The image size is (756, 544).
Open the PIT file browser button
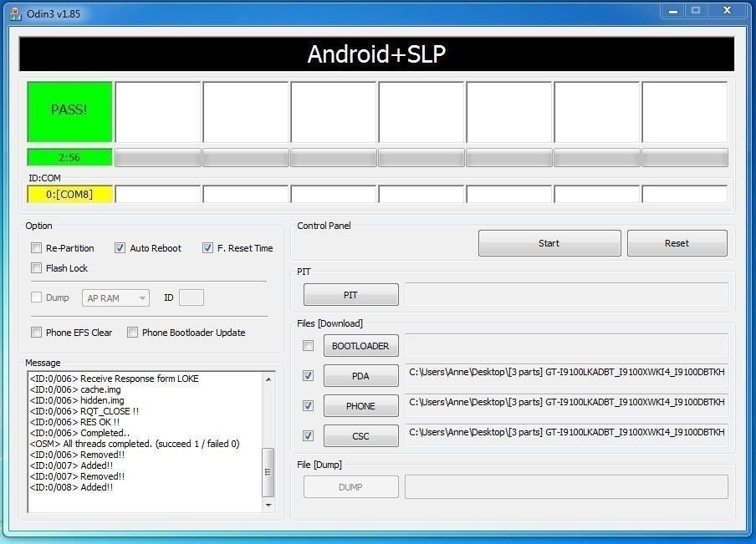[351, 294]
